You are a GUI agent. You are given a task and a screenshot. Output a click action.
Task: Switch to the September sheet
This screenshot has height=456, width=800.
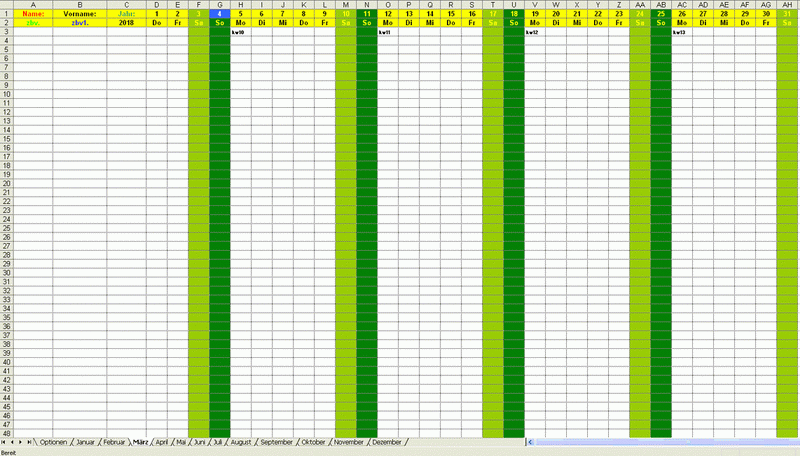coord(277,442)
